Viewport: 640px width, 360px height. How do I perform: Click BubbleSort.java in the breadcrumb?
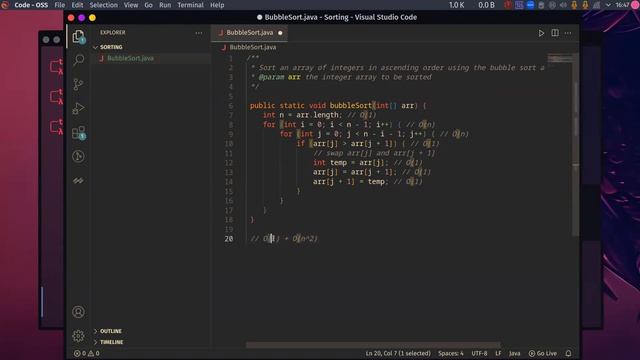click(x=253, y=47)
